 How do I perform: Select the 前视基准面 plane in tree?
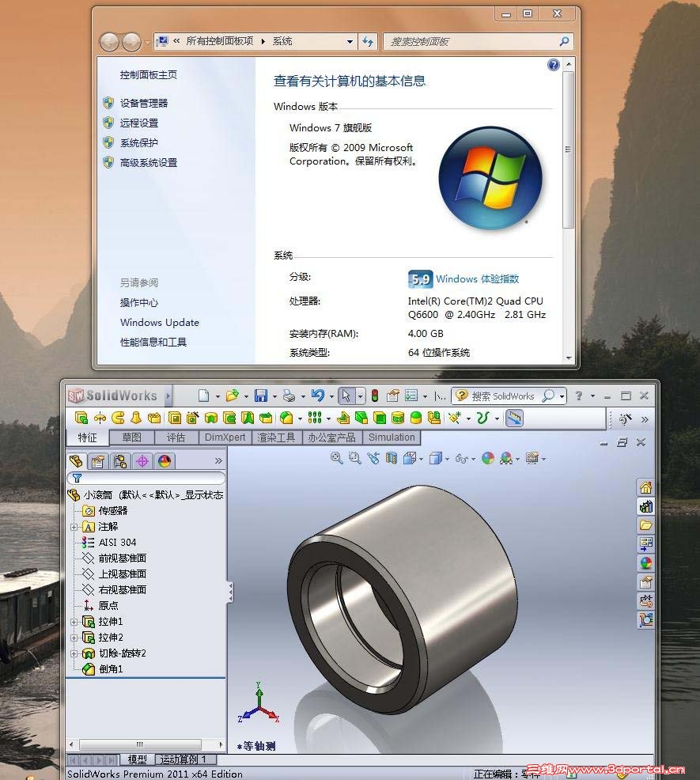pyautogui.click(x=123, y=558)
